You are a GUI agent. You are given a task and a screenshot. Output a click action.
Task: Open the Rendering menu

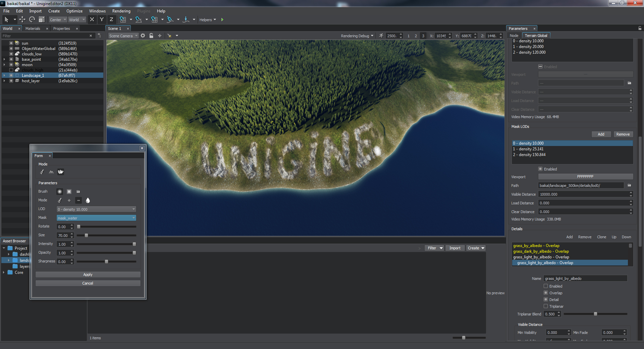(121, 11)
